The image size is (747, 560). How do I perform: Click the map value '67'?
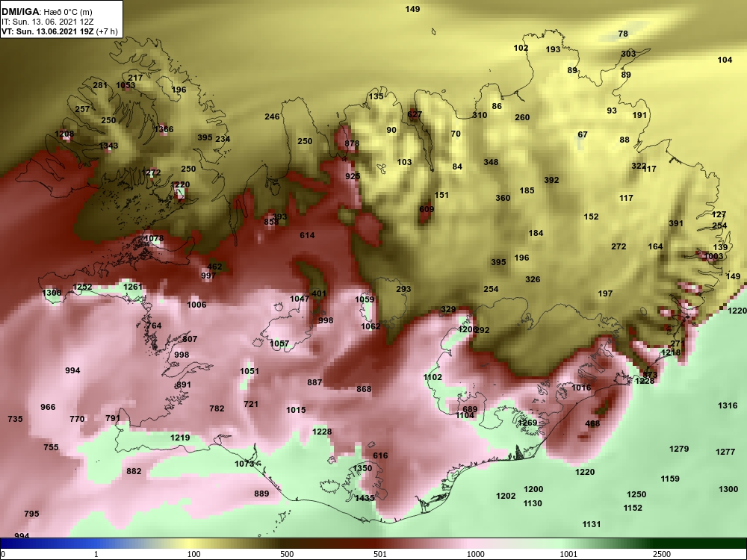583,134
